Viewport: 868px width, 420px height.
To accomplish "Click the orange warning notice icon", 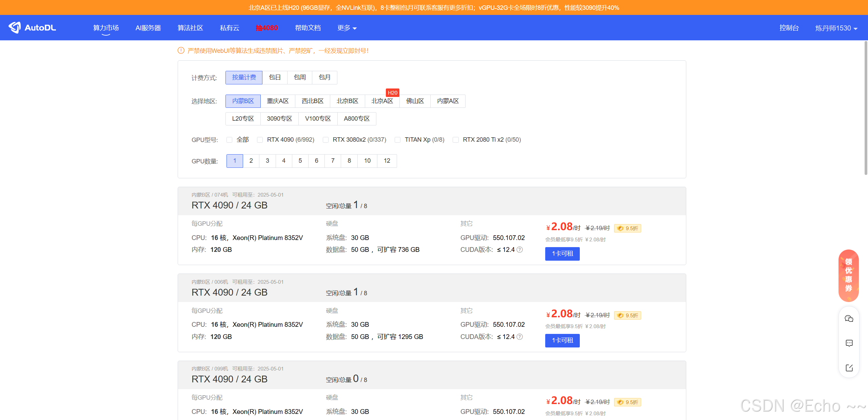I will (181, 51).
